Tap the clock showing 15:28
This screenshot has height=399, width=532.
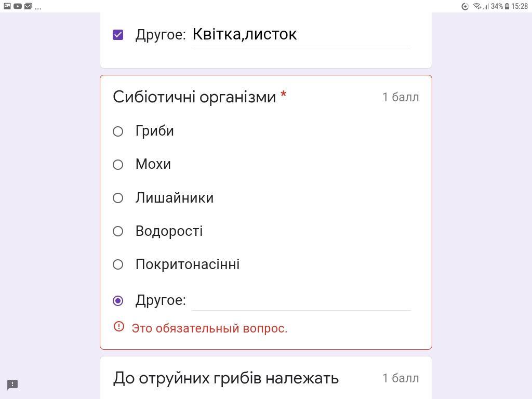coord(520,6)
